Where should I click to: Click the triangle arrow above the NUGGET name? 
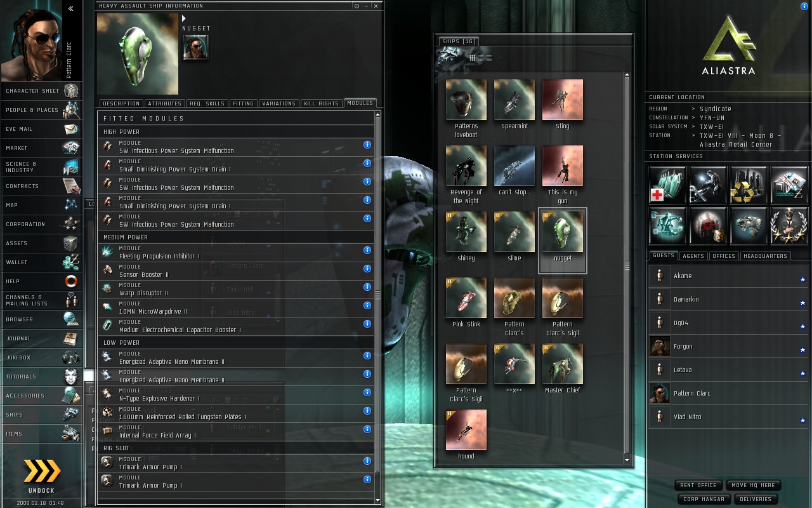coord(184,19)
